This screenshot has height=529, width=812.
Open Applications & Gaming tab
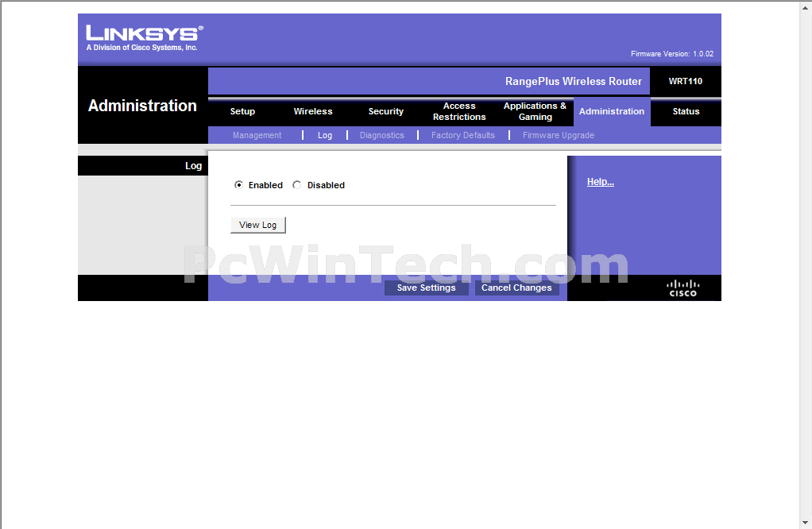tap(535, 111)
